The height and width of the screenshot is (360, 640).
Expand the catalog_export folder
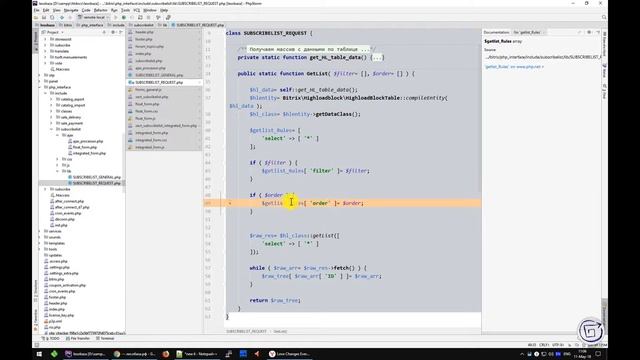(51, 99)
